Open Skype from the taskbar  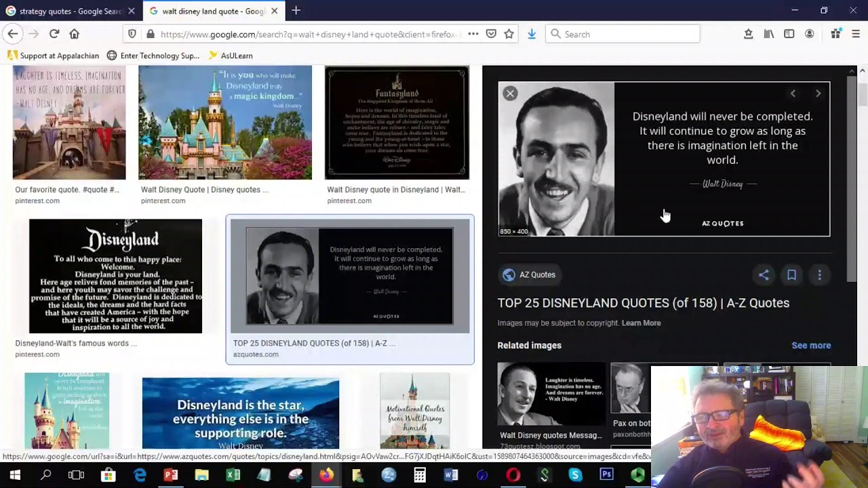[x=576, y=475]
